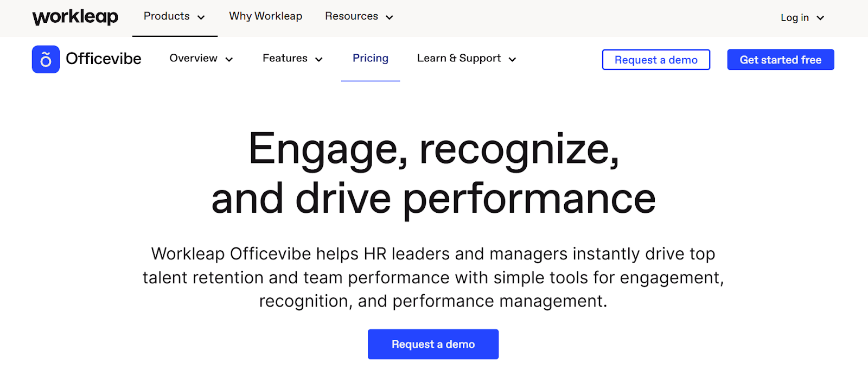Expand the Overview chevron arrow

(229, 59)
